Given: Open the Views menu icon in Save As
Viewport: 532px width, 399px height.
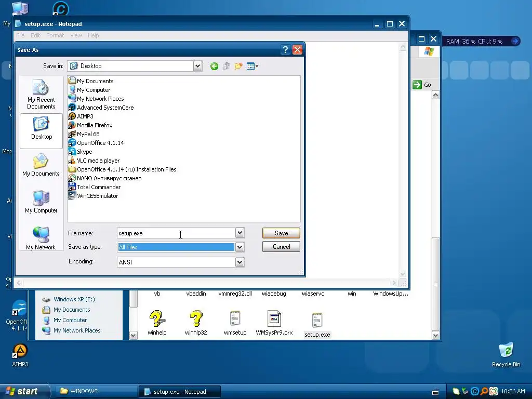Looking at the screenshot, I should pos(252,66).
